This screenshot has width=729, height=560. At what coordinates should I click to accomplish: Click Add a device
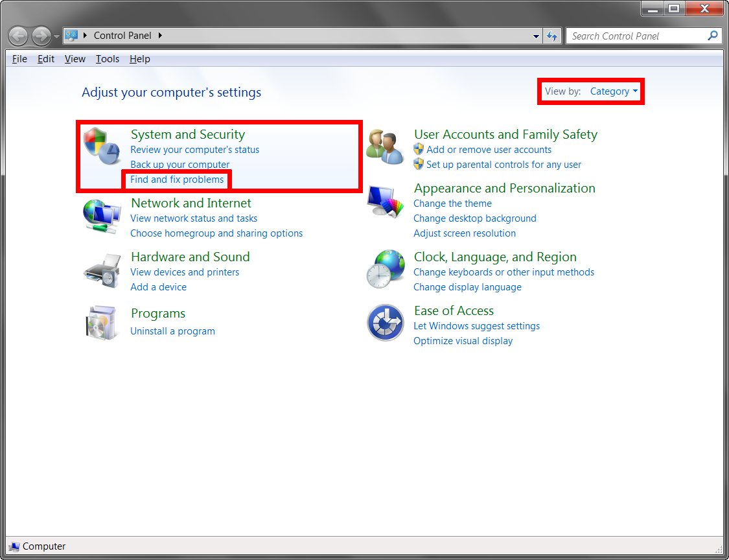point(159,287)
